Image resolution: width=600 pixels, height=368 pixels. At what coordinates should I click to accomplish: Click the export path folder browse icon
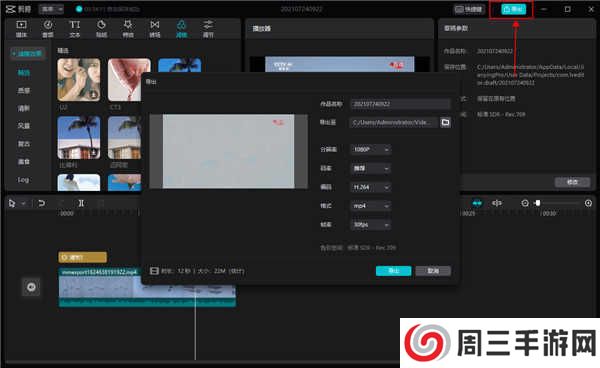(445, 122)
